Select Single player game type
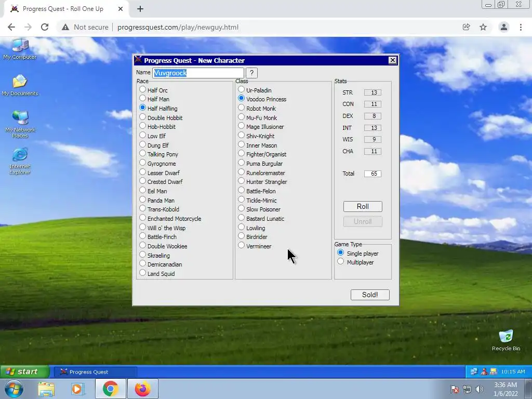 pyautogui.click(x=341, y=253)
